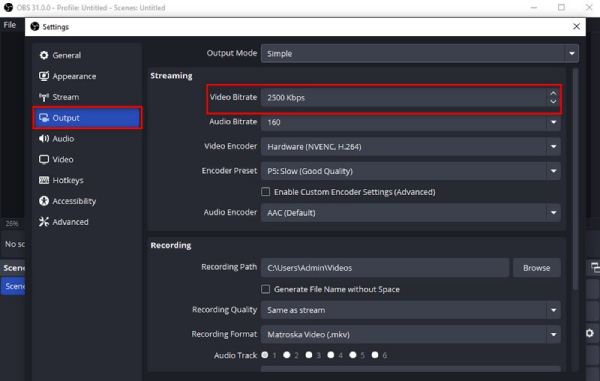Click the Recording Path text field
Screen dimensions: 600x381
coord(385,268)
